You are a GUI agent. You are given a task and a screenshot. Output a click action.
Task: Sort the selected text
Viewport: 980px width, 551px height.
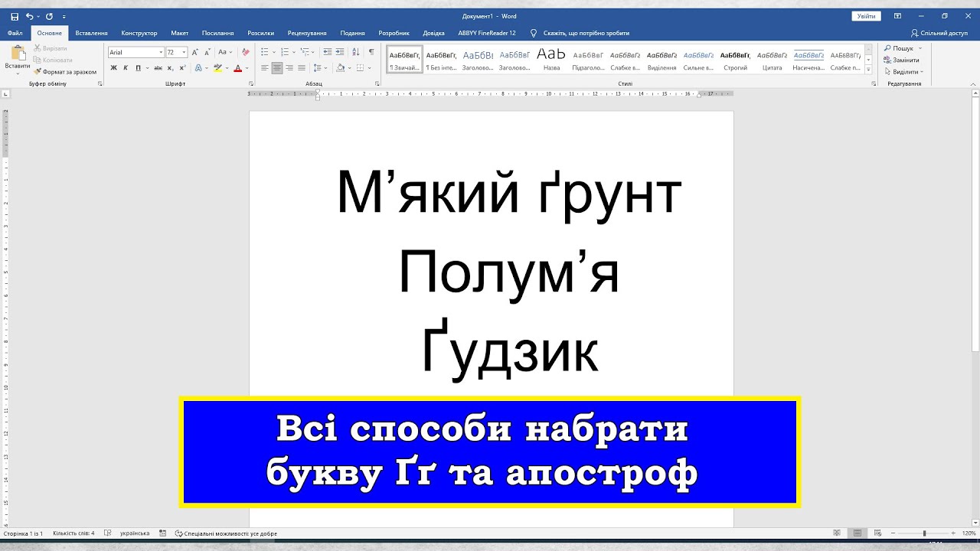[x=356, y=52]
